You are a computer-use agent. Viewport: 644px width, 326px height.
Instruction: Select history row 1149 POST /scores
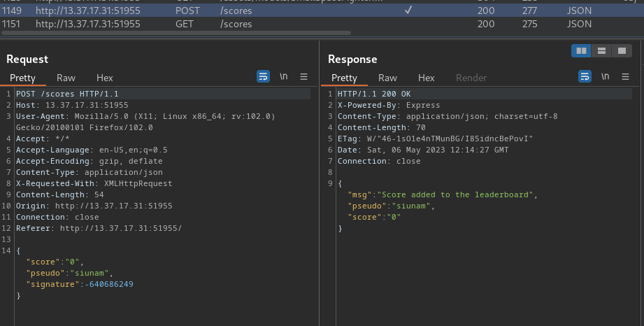click(322, 10)
